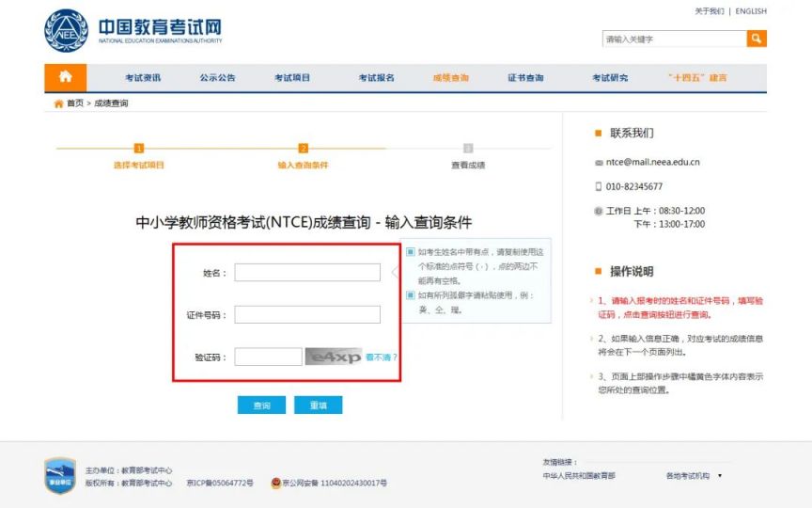The image size is (812, 508).
Task: Open the 考试项目 menu
Action: [292, 78]
